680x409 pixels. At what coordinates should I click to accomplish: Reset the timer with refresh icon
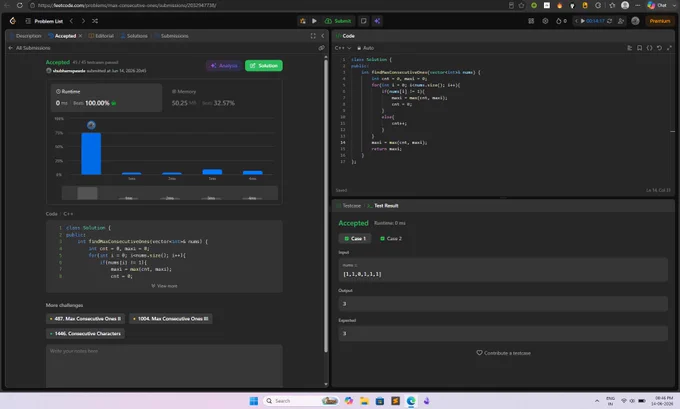click(609, 21)
